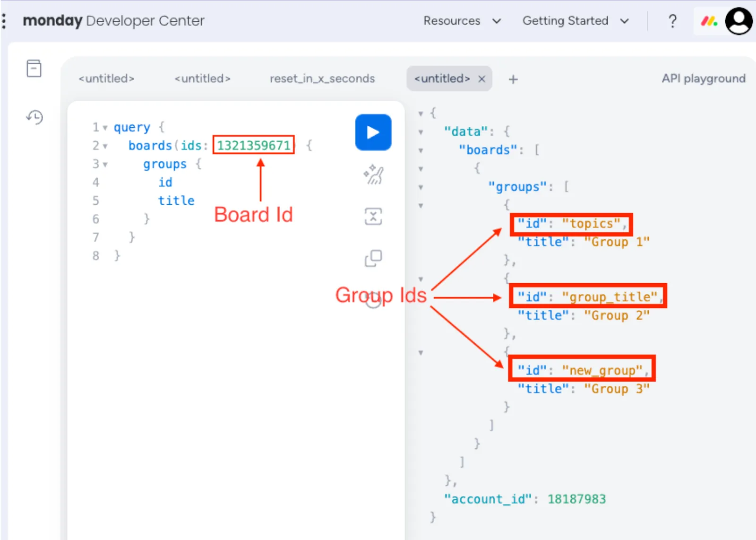Collapse the query block on line 1
Image resolution: width=756 pixels, height=540 pixels.
click(105, 128)
